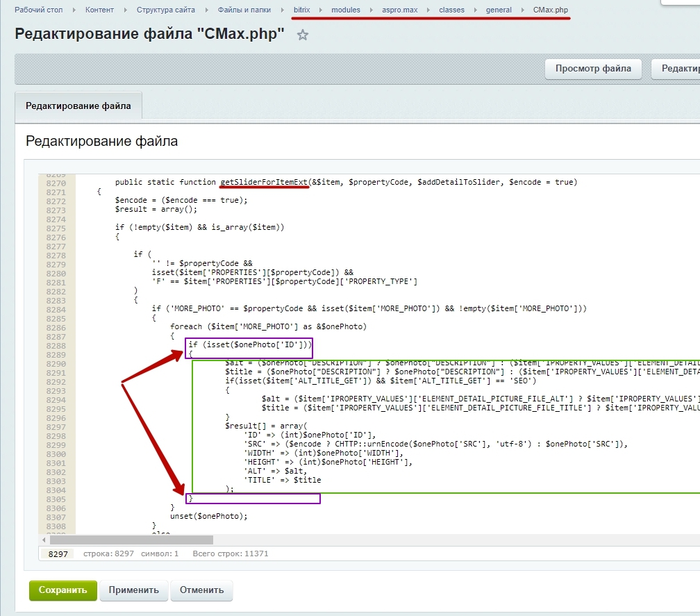Screen dimensions: 700x616
Task: Open general folder breadcrumb
Action: [x=499, y=10]
